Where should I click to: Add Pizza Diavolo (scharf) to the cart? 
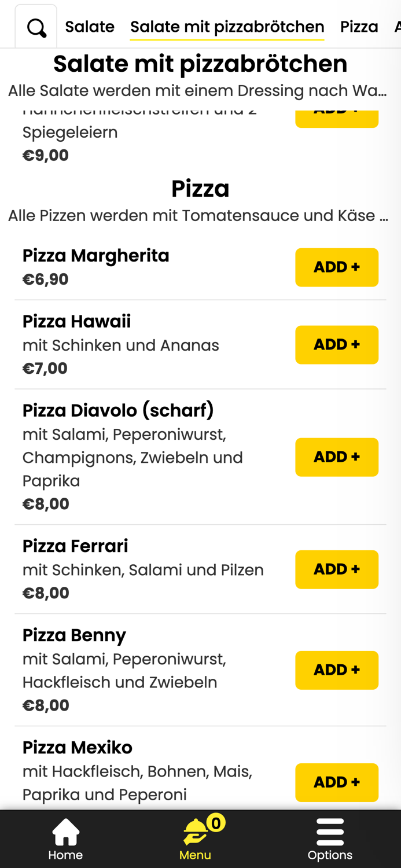click(337, 457)
